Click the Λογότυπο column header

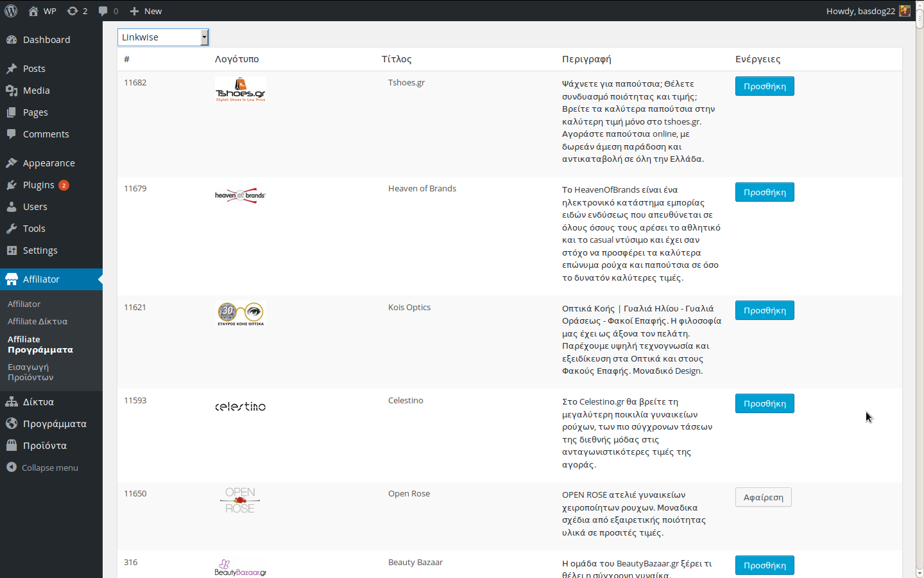(237, 59)
